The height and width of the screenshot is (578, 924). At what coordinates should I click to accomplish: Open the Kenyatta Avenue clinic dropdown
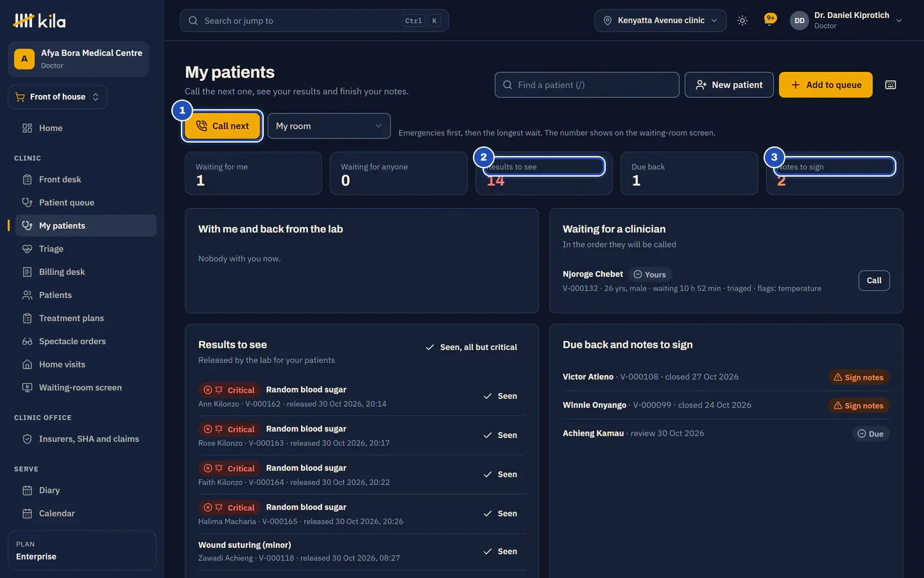(x=660, y=21)
